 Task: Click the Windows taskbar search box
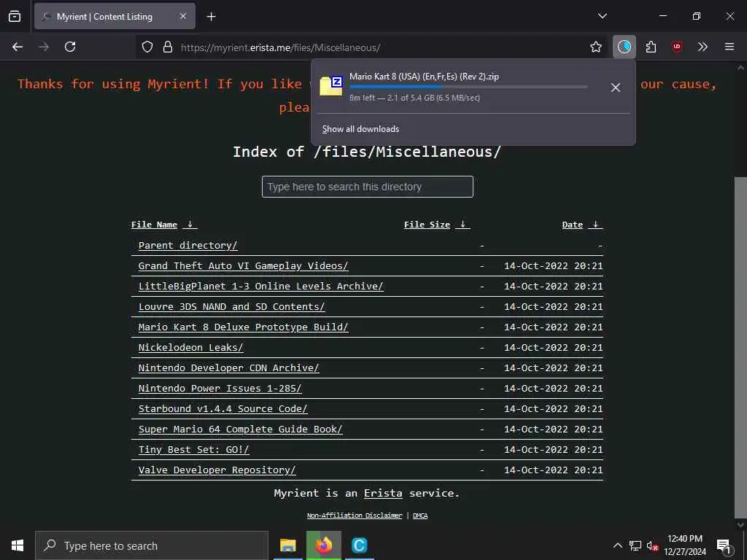point(152,545)
